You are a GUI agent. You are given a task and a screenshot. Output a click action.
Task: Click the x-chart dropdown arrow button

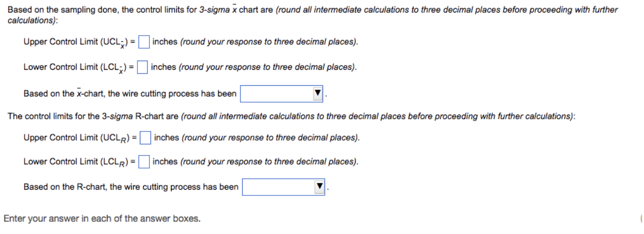(317, 94)
